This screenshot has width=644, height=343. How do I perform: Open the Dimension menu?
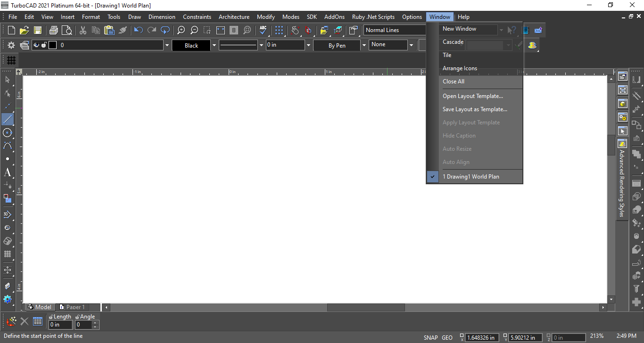click(162, 17)
